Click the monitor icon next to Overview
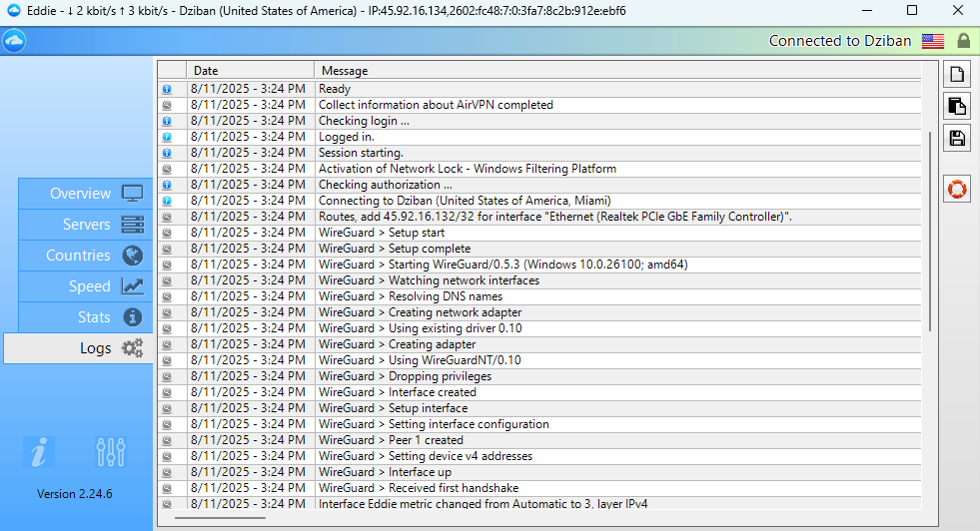Screen dimensions: 980x531 tap(133, 194)
